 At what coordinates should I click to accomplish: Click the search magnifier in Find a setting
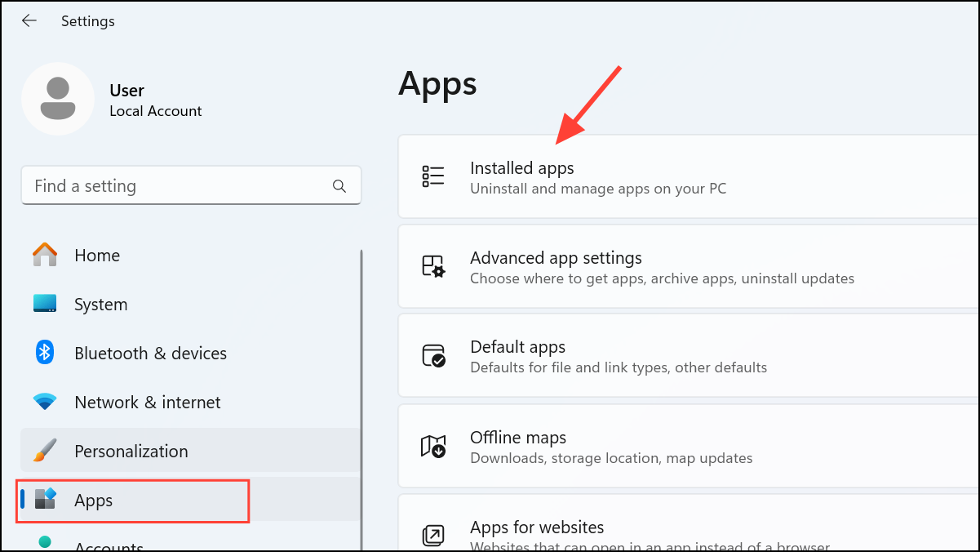coord(339,186)
